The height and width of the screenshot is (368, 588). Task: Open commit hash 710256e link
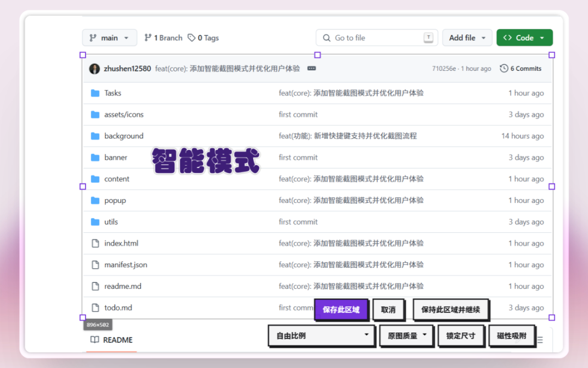444,69
